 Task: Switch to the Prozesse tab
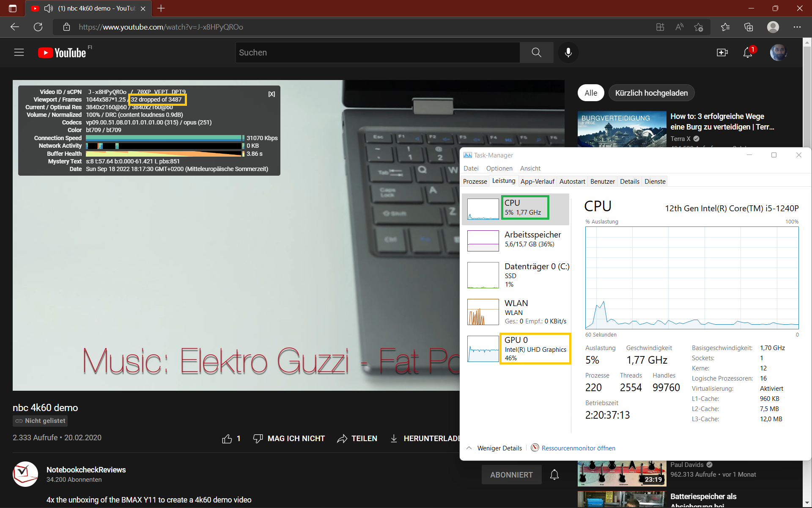[475, 181]
